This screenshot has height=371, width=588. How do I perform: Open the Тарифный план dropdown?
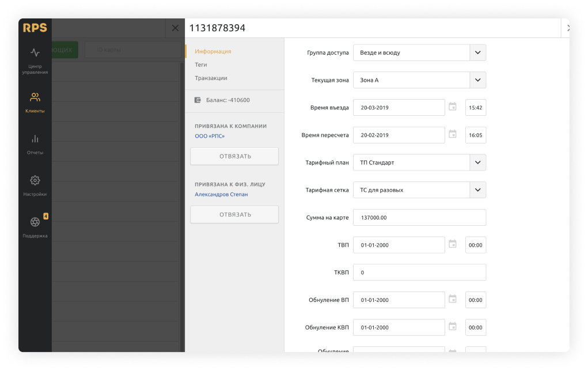click(x=477, y=162)
